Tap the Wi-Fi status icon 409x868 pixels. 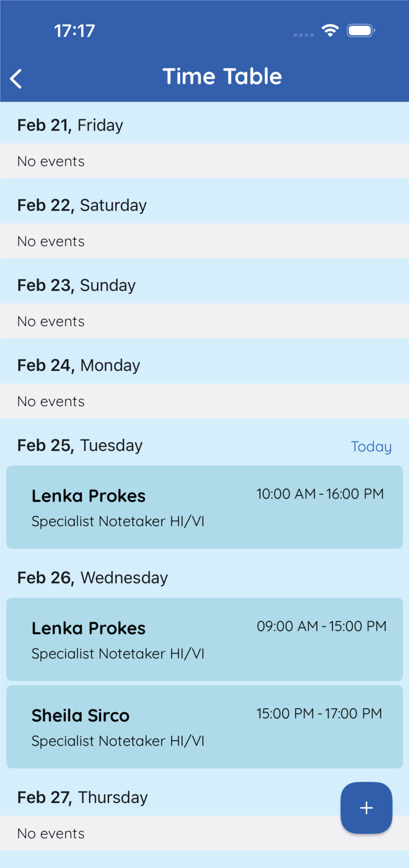pyautogui.click(x=330, y=30)
